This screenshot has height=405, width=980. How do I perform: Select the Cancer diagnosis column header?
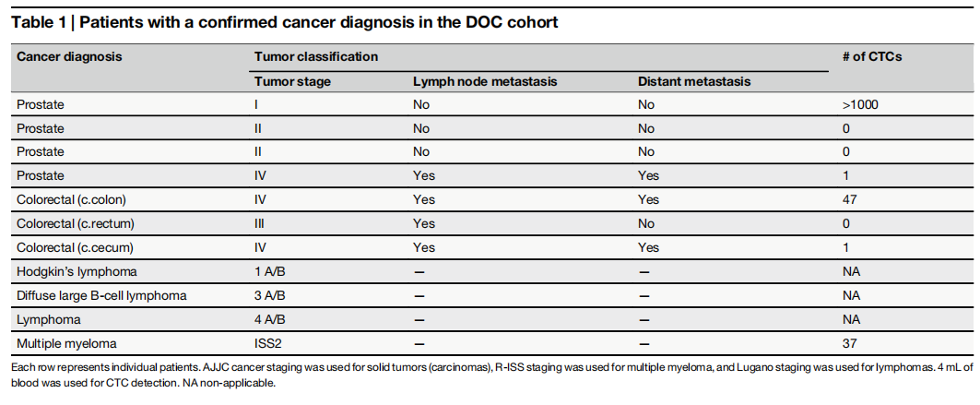pyautogui.click(x=69, y=56)
